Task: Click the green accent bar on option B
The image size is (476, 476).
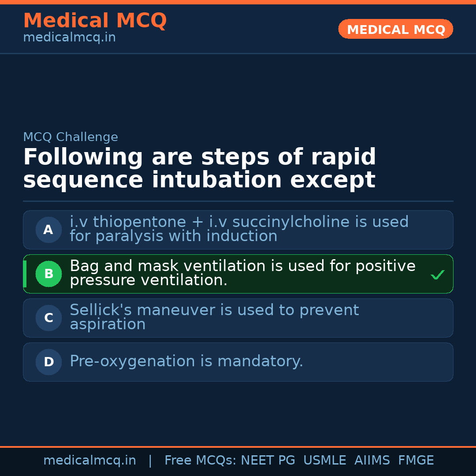Action: pos(25,274)
